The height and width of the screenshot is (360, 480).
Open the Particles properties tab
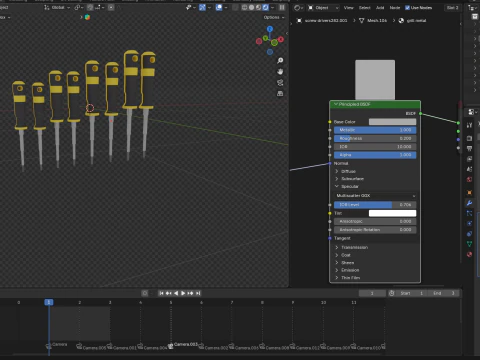469,213
